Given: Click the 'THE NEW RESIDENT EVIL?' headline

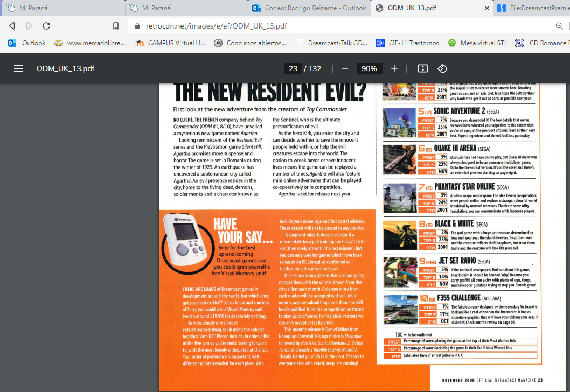Looking at the screenshot, I should click(x=269, y=93).
